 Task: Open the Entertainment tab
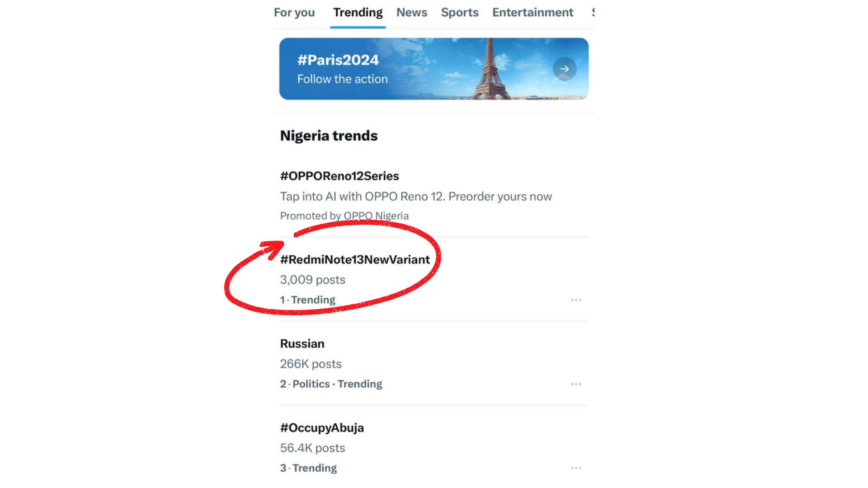point(533,13)
